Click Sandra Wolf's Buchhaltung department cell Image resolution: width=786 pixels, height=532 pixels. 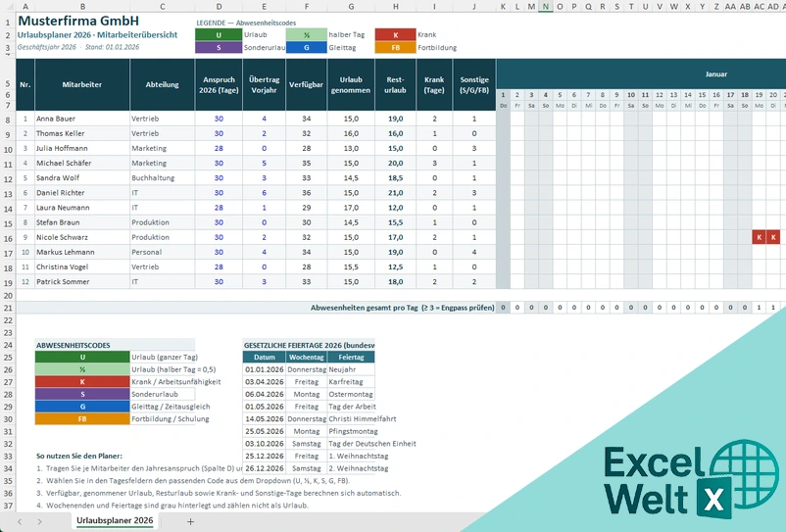[x=163, y=178]
